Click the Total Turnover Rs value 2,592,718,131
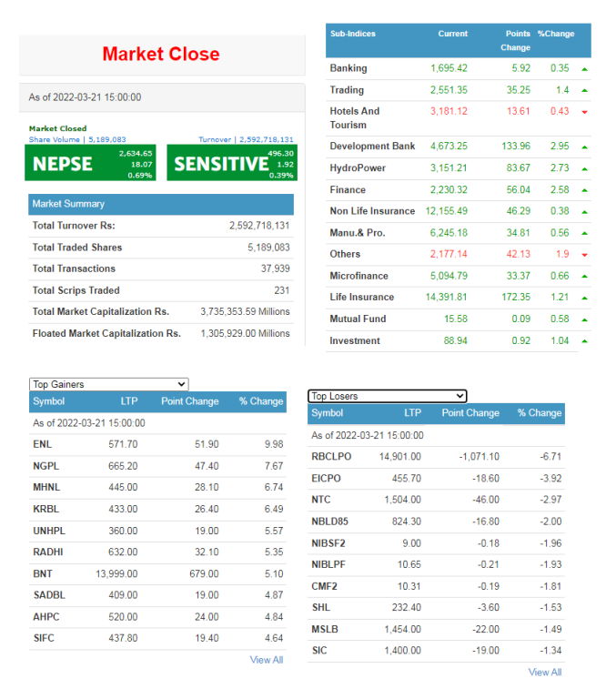616x699 pixels. 259,226
